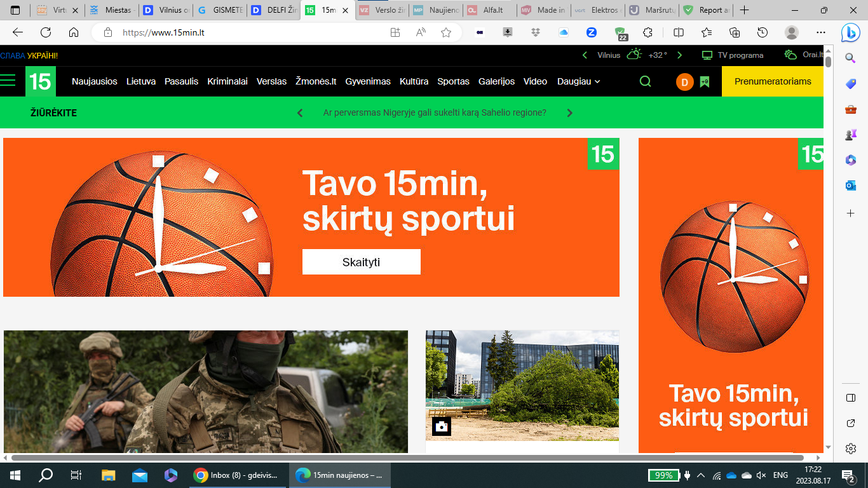The width and height of the screenshot is (868, 488).
Task: Click the photo gallery camera icon
Action: point(441,426)
